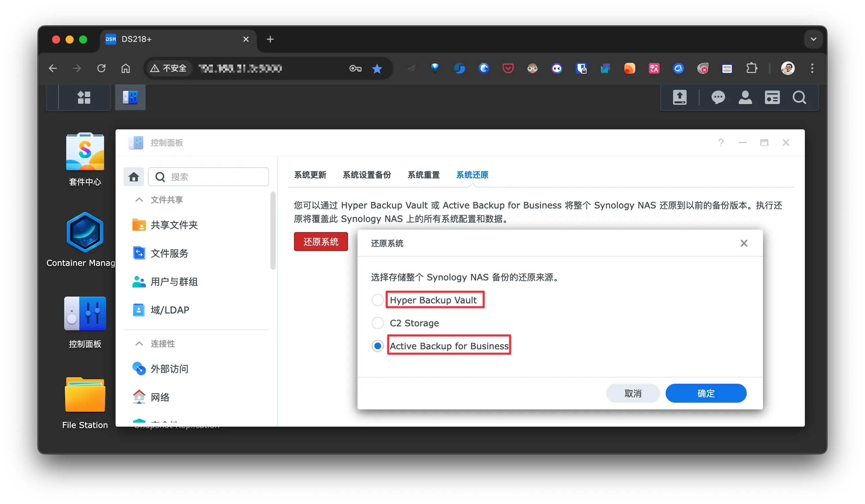Switch to the 系统更新 tab
865x504 pixels.
pyautogui.click(x=310, y=175)
